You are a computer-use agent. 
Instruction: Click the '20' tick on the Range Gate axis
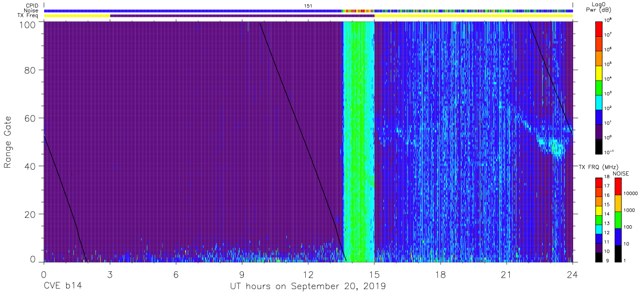pos(30,214)
